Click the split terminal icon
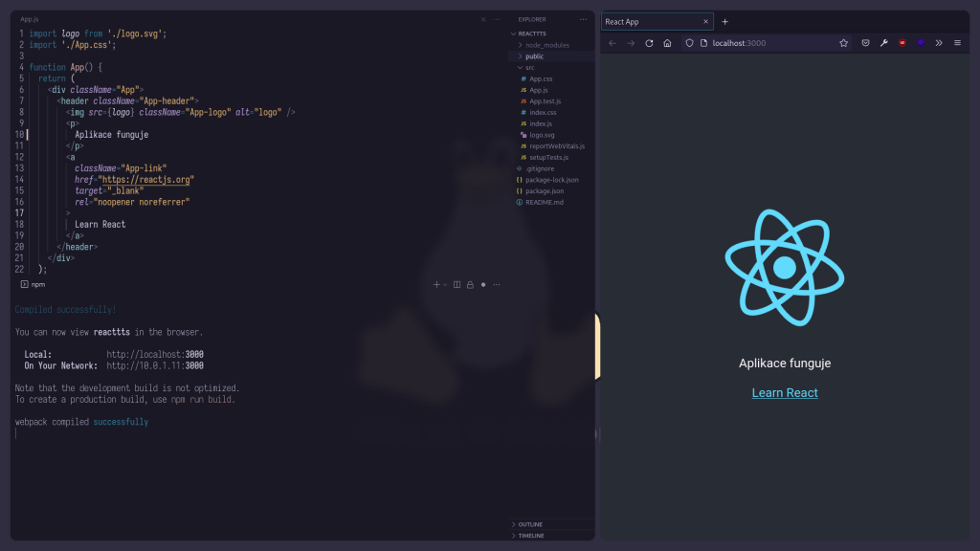 coord(457,284)
